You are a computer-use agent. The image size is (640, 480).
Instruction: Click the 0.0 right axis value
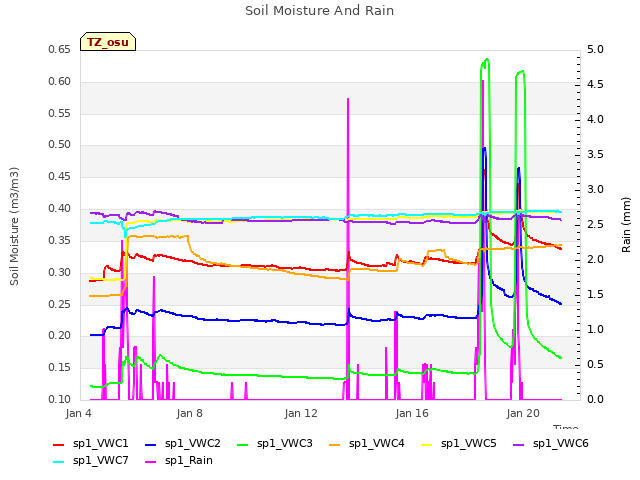coord(595,399)
